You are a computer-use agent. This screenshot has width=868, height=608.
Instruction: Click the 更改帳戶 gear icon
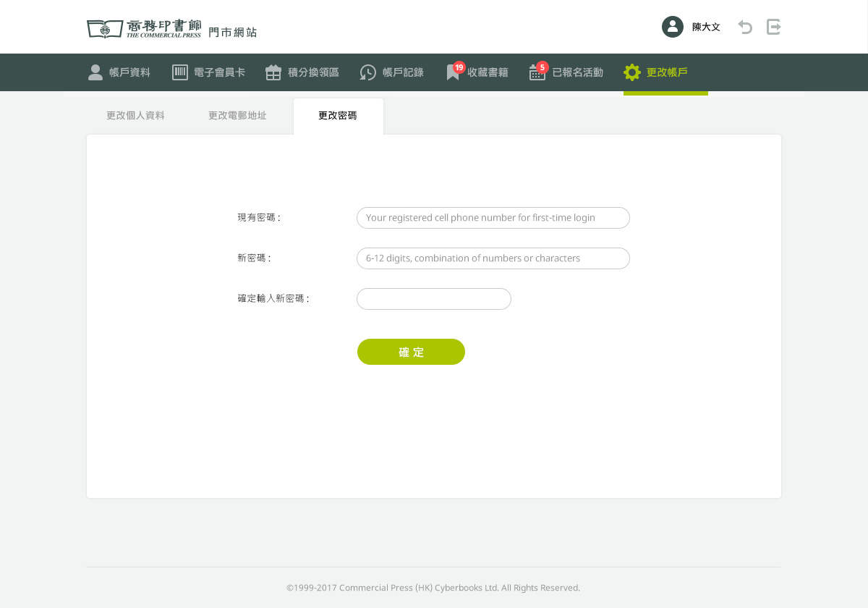(632, 72)
